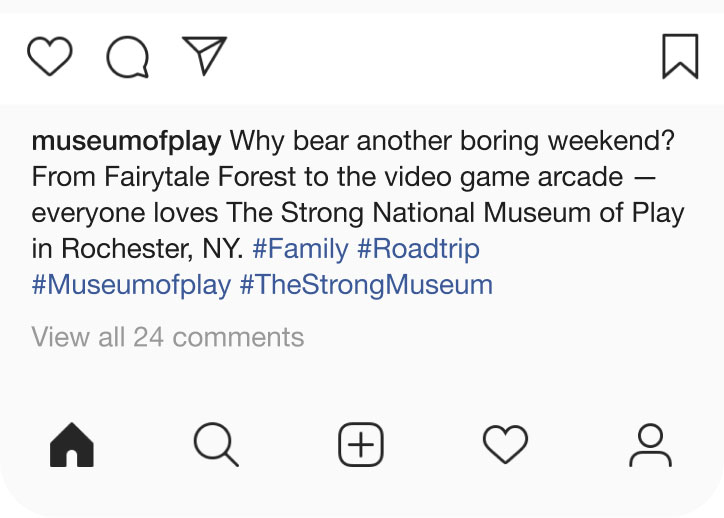This screenshot has width=724, height=518.
Task: Open comments via speech bubble icon
Action: pyautogui.click(x=128, y=57)
